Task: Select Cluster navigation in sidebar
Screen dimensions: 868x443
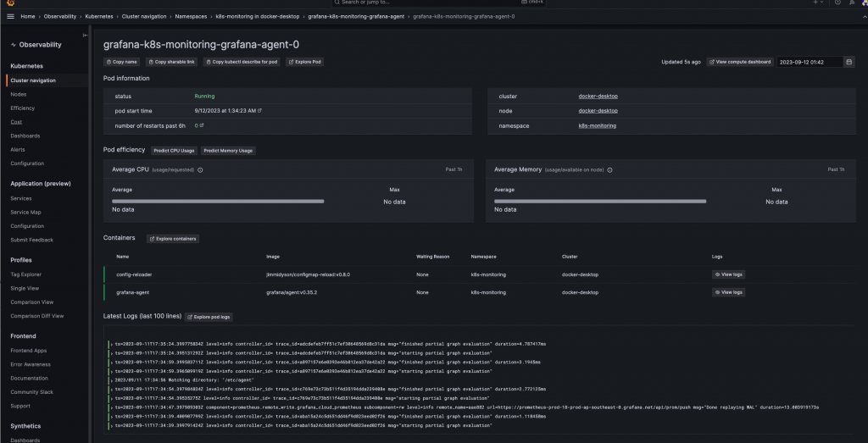Action: pos(33,80)
